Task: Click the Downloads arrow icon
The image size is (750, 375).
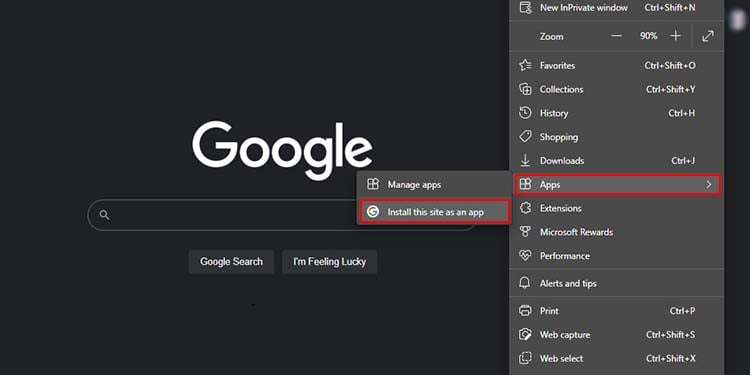Action: [525, 161]
